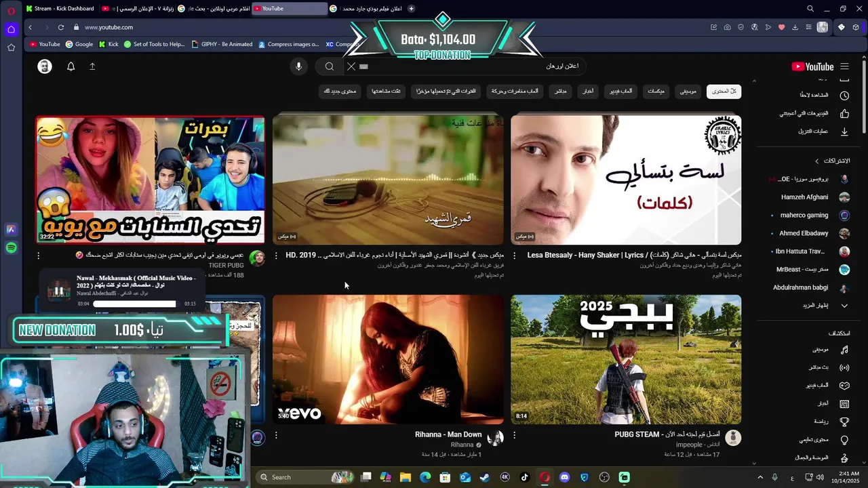868x488 pixels.
Task: Open options menu for Rihanna Man Down video
Action: pyautogui.click(x=276, y=435)
